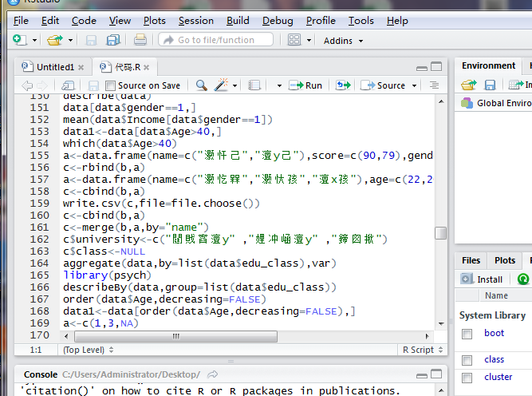This screenshot has height=396, width=532.
Task: Click the Save All icon
Action: point(113,40)
